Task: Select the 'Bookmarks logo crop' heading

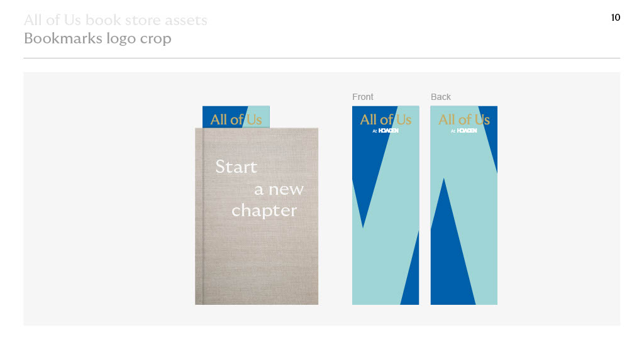Action: [x=97, y=38]
